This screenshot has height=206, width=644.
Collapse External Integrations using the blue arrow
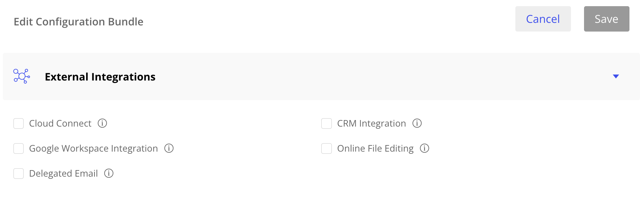coord(616,77)
